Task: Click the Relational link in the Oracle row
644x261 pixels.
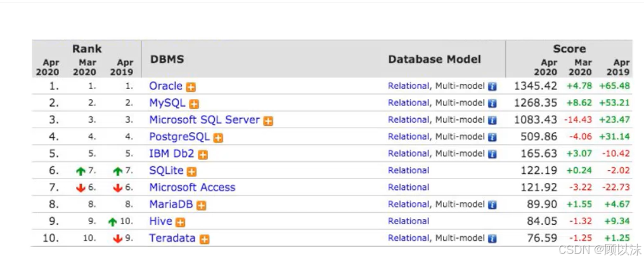Action: pyautogui.click(x=408, y=86)
